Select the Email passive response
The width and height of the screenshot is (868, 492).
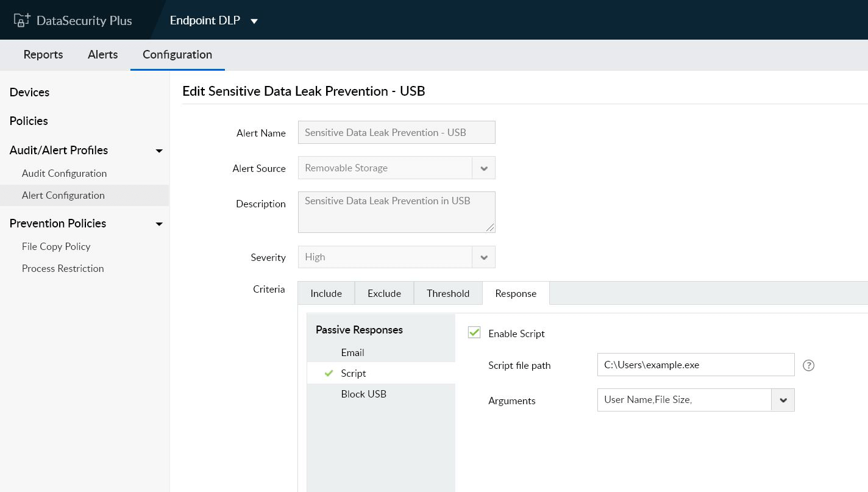(x=352, y=352)
